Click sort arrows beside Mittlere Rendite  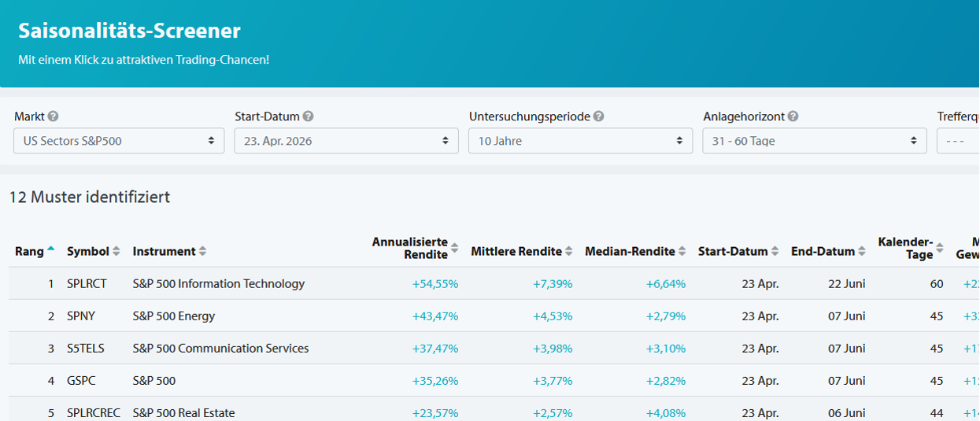click(569, 252)
